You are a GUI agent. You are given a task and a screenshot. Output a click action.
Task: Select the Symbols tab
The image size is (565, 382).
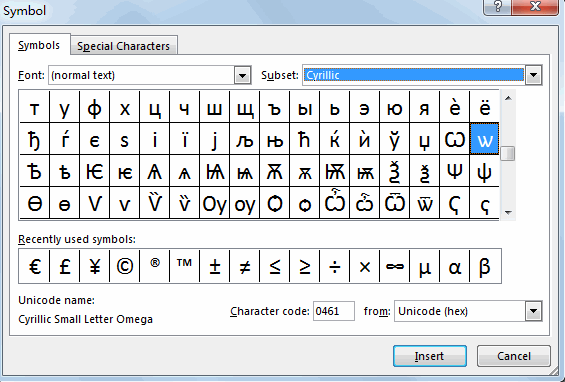39,45
